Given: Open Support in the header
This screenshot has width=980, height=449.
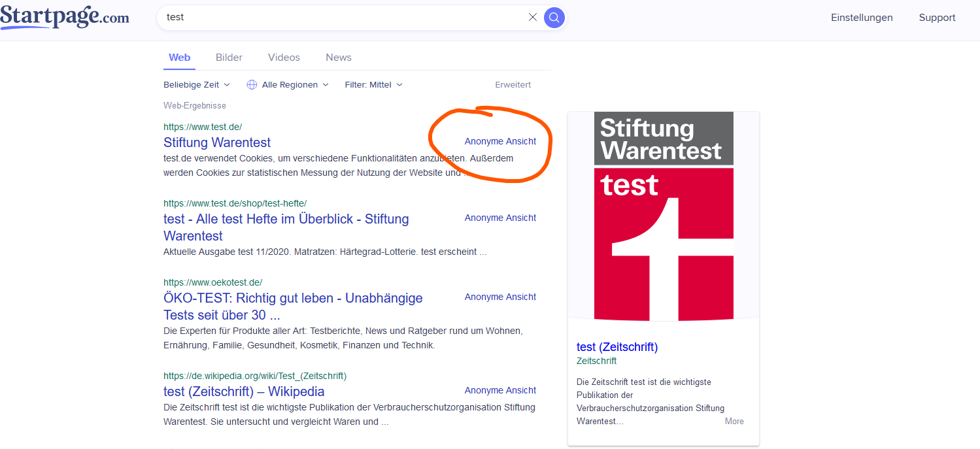Looking at the screenshot, I should coord(937,18).
